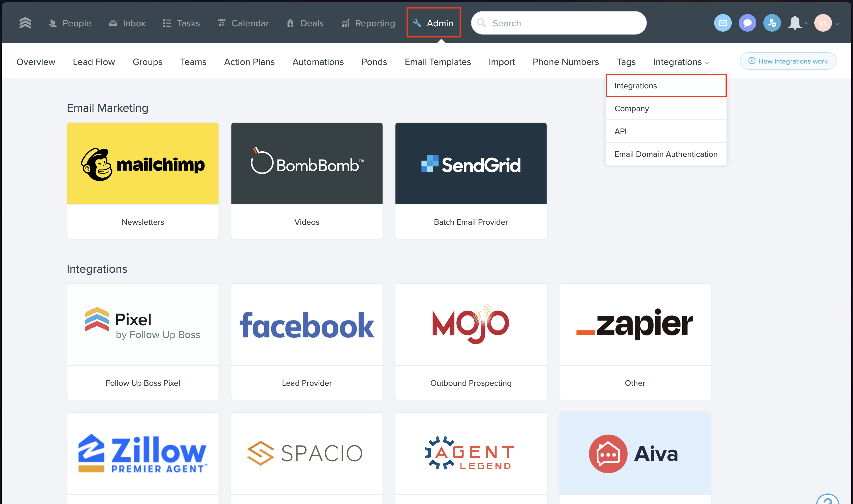Click the Deals icon in navbar
The image size is (853, 504).
point(290,23)
